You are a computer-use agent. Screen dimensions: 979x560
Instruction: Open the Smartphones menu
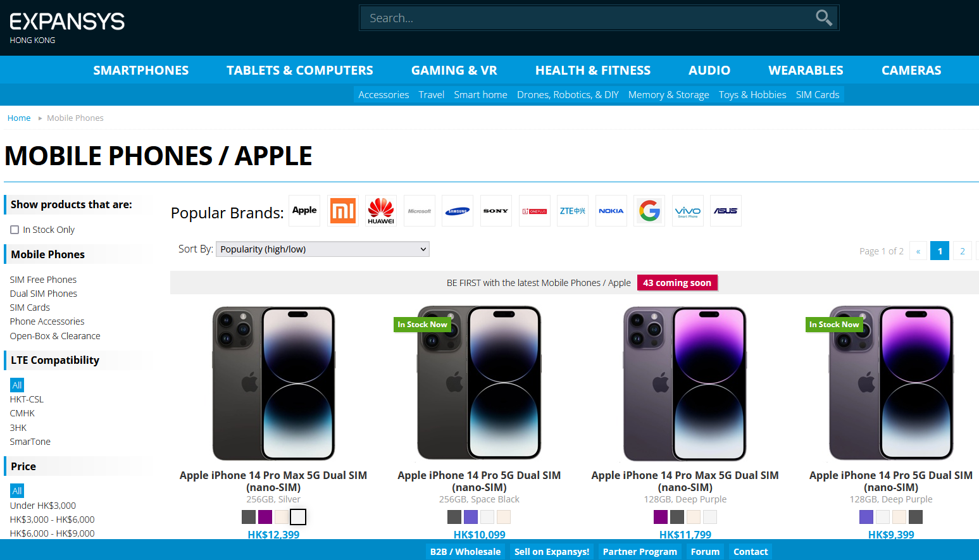coord(141,70)
